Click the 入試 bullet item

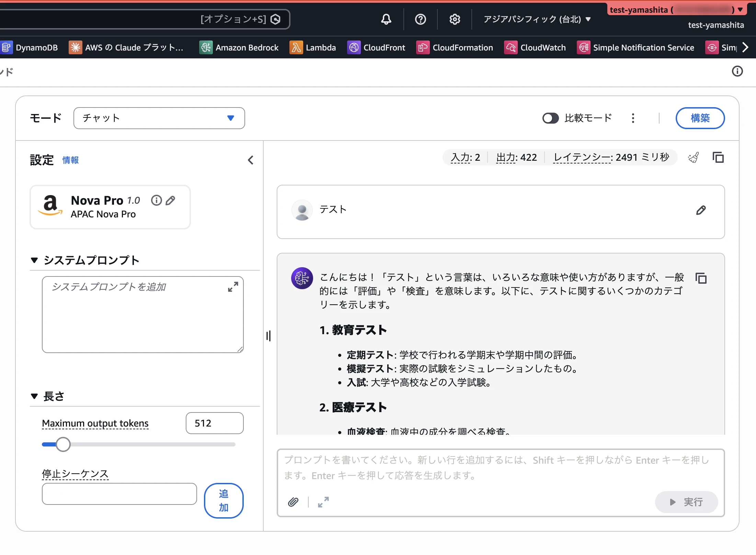click(419, 382)
